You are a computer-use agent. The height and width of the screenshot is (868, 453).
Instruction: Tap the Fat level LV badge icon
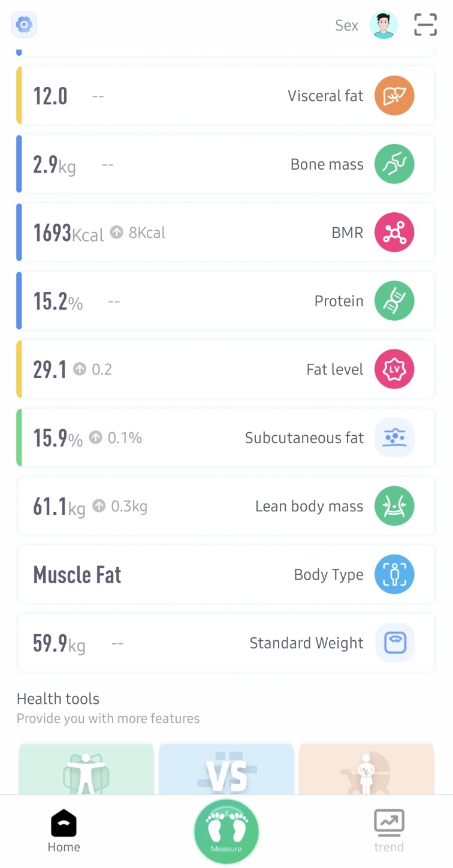coord(394,369)
